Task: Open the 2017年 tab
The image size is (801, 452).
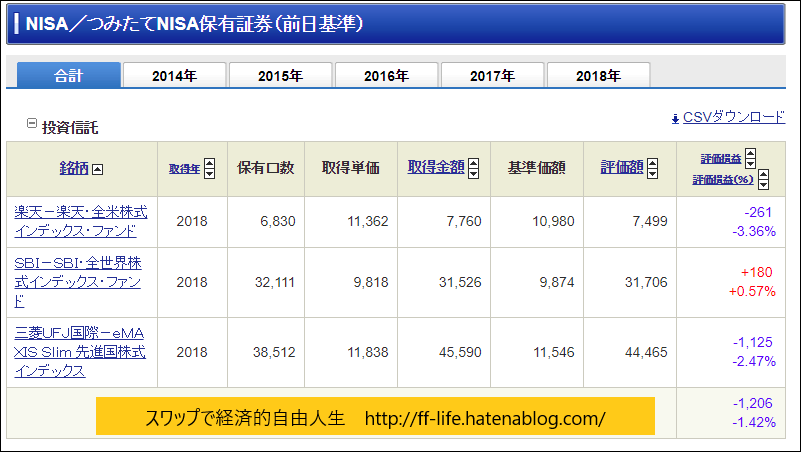Action: coord(492,76)
